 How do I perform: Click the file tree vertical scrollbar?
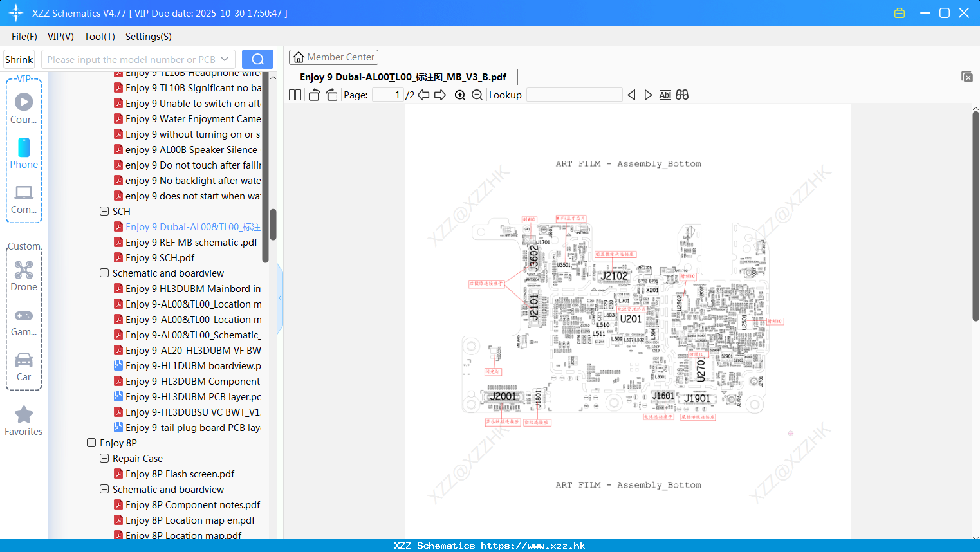click(x=273, y=225)
